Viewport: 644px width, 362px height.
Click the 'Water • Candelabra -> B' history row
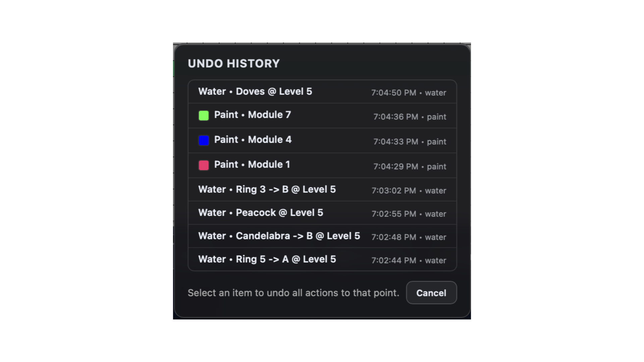(279, 236)
